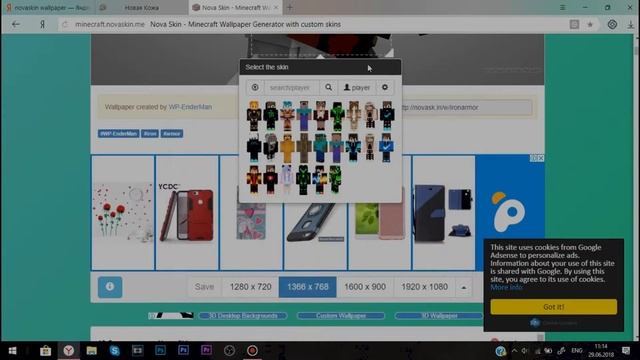This screenshot has width=640, height=360.
Task: Open the dark blue wallet case ad
Action: pyautogui.click(x=444, y=213)
